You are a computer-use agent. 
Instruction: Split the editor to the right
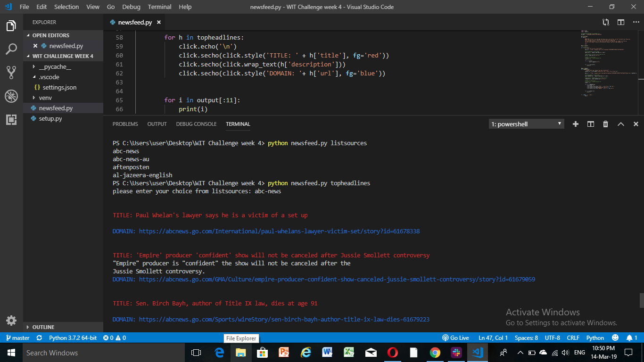point(621,22)
